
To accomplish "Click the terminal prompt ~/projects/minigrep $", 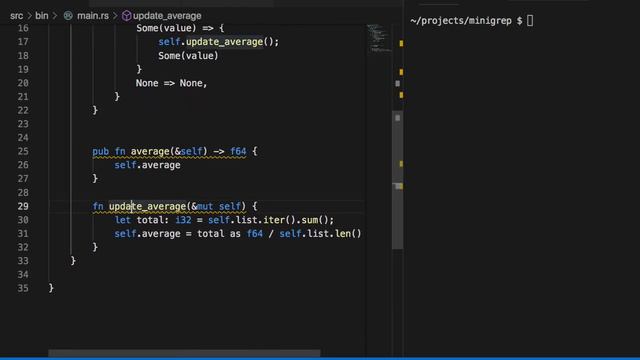I will [466, 21].
